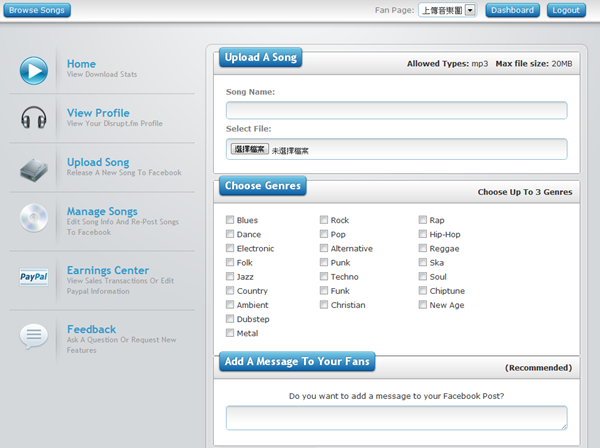
Task: Click the Home play-button icon
Action: click(x=34, y=71)
